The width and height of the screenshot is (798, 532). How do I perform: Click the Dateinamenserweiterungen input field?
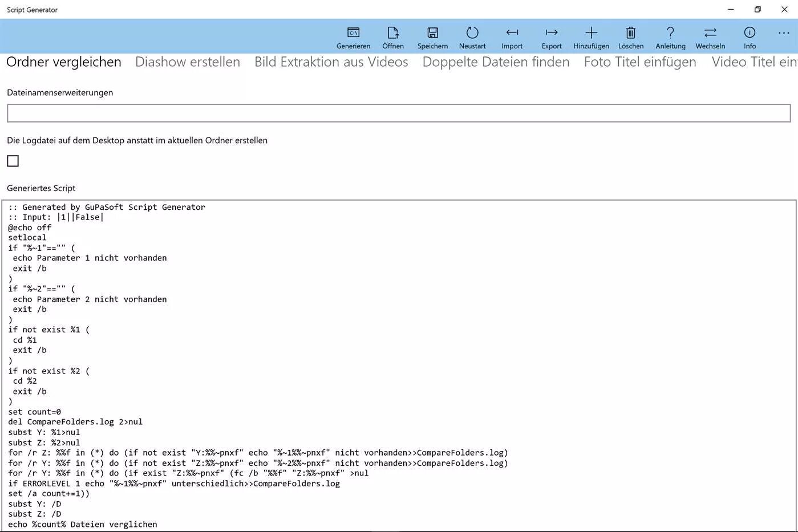coord(399,113)
